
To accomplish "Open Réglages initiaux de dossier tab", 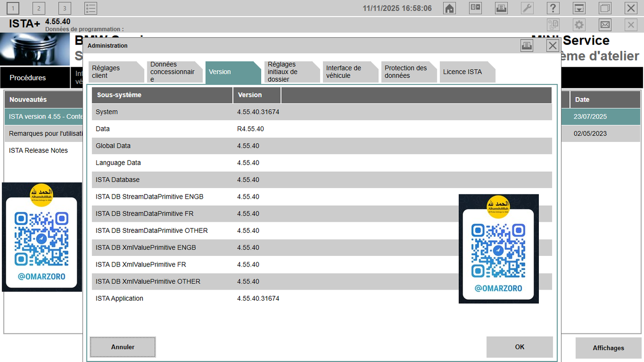I will point(292,72).
